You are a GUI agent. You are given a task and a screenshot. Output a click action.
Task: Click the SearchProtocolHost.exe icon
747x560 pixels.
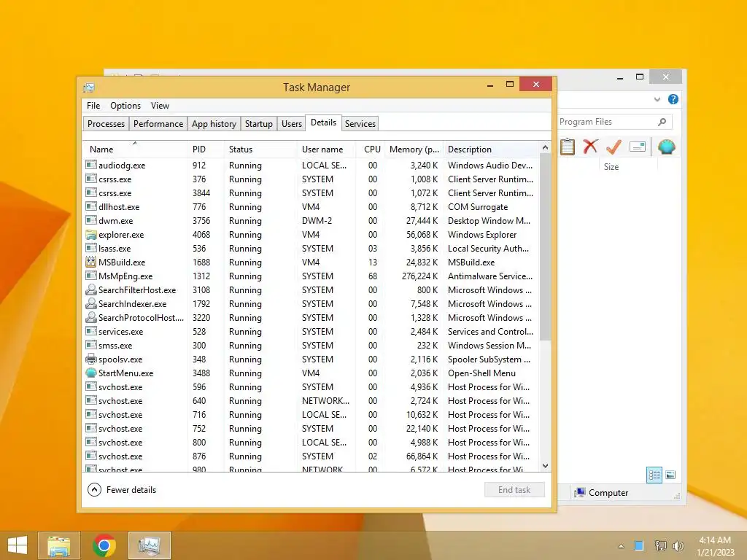point(90,318)
